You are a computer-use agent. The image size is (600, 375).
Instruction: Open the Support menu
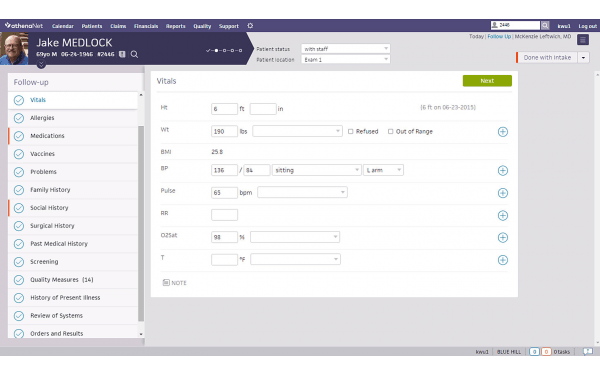[229, 26]
